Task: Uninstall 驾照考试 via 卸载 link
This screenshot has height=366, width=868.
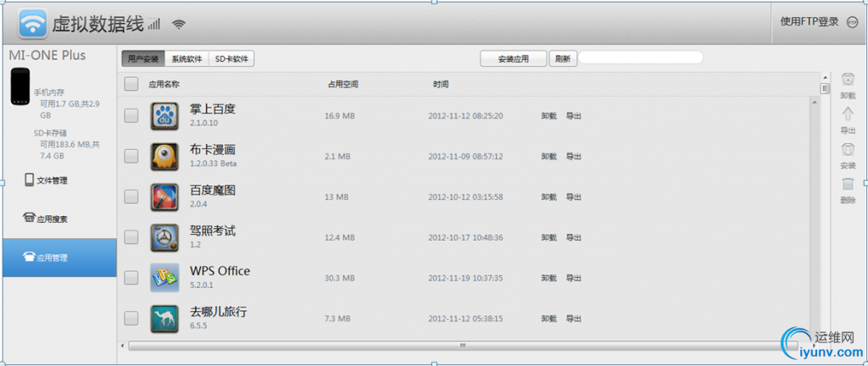Action: click(548, 238)
